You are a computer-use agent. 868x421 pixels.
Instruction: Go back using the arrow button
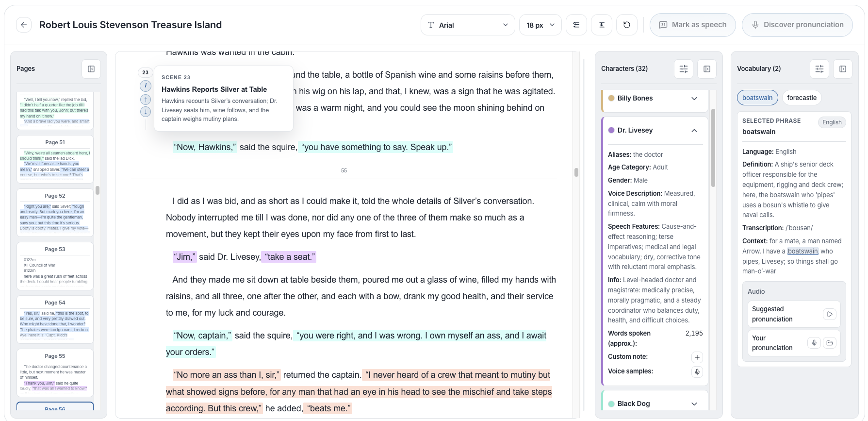[x=24, y=25]
